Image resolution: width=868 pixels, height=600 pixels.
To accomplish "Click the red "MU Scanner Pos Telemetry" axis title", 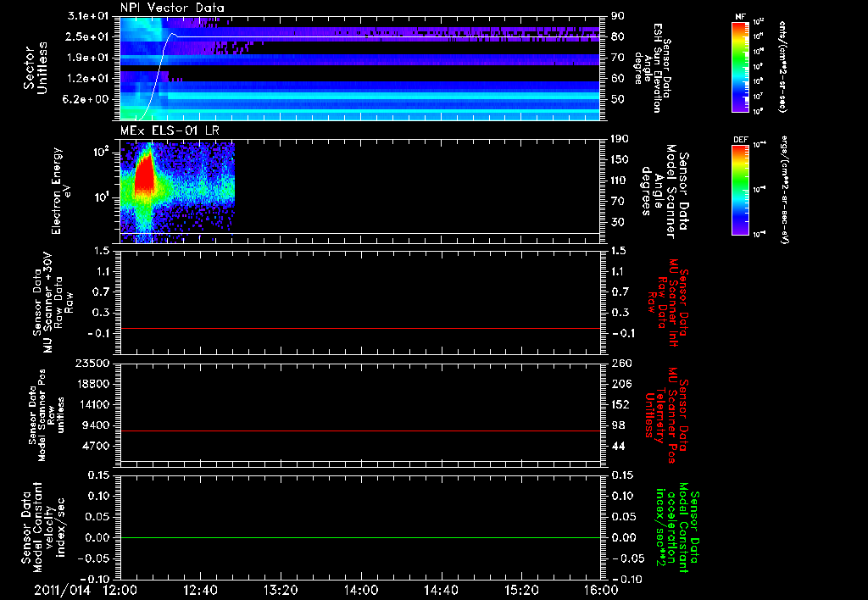I will coord(667,415).
